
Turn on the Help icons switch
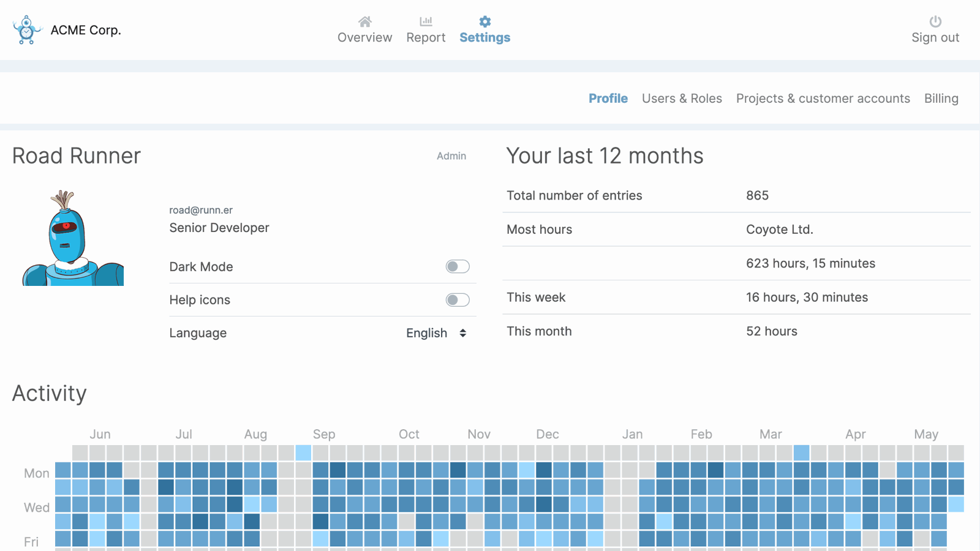pyautogui.click(x=458, y=300)
